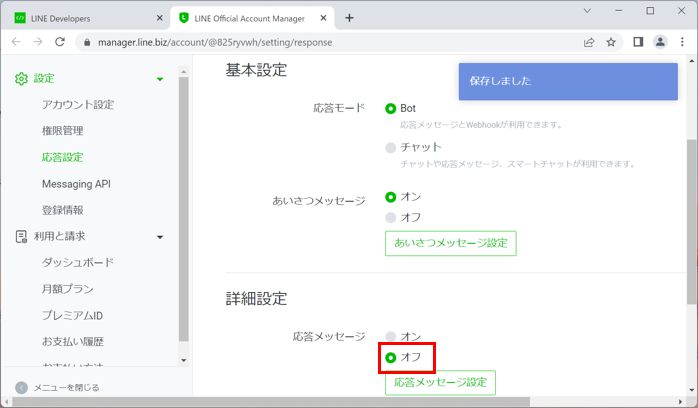Go back to previous page
Image resolution: width=698 pixels, height=408 pixels.
pyautogui.click(x=16, y=42)
